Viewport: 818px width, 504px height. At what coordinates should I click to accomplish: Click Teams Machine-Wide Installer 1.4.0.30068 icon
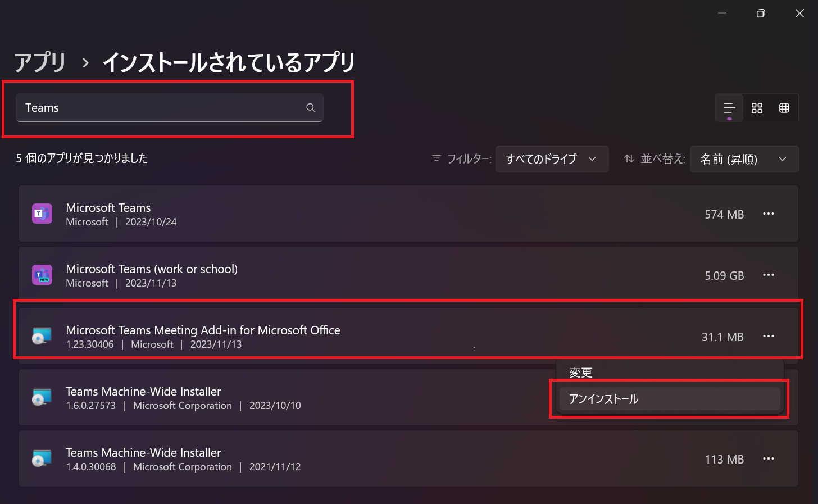42,458
